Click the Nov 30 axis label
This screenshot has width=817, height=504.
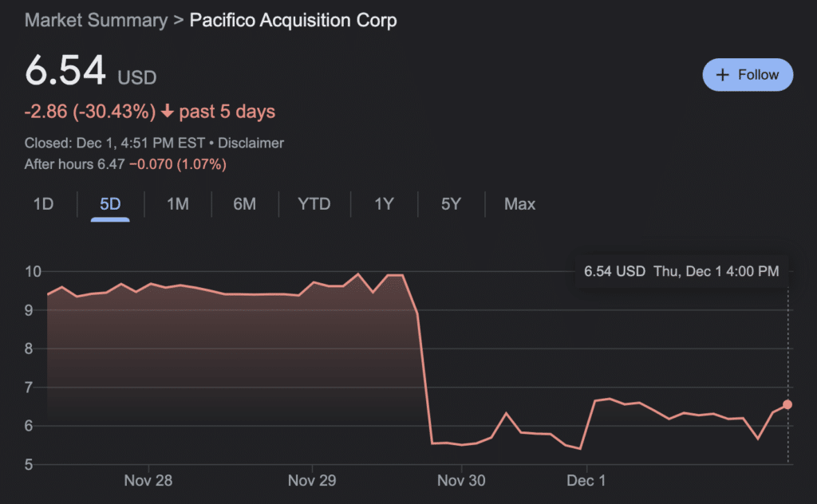tap(461, 480)
